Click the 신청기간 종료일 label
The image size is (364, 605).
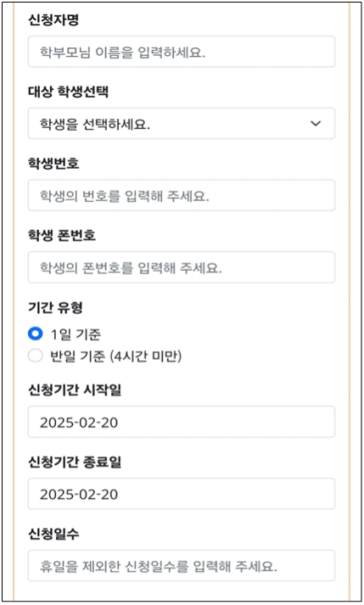[75, 462]
